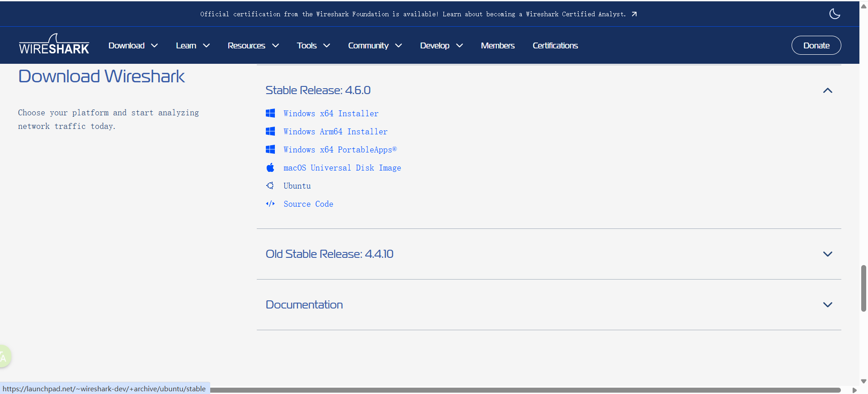Open the Tools dropdown menu
Image resolution: width=868 pixels, height=394 pixels.
pos(313,46)
